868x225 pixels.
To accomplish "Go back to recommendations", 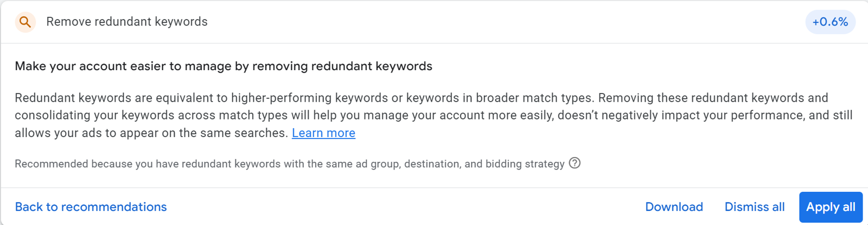I will coord(91,207).
